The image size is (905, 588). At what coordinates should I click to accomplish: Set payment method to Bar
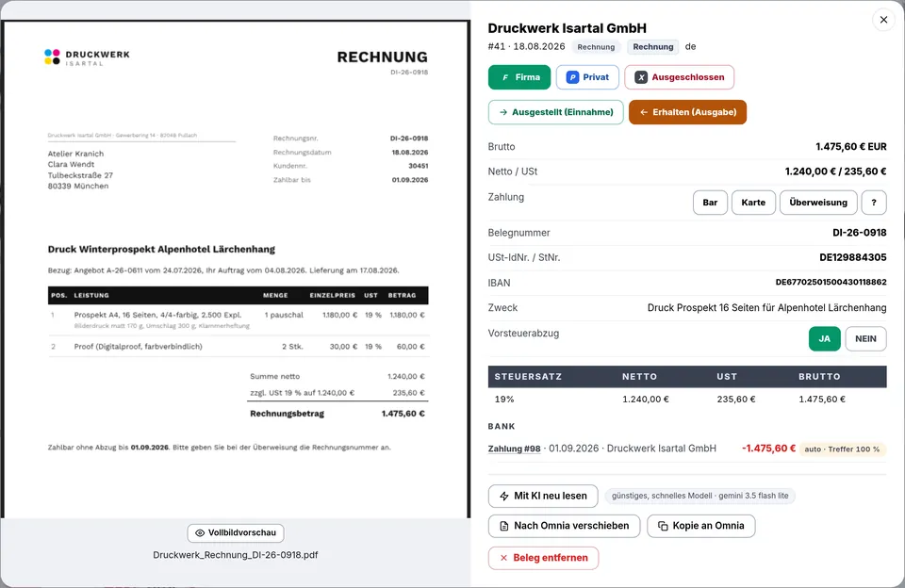pos(710,203)
